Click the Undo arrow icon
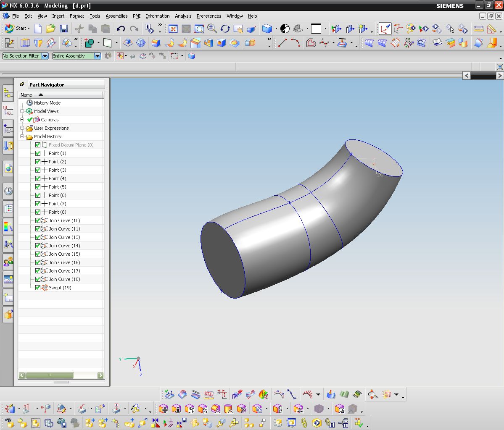Viewport: 504px width, 430px height. pos(121,29)
